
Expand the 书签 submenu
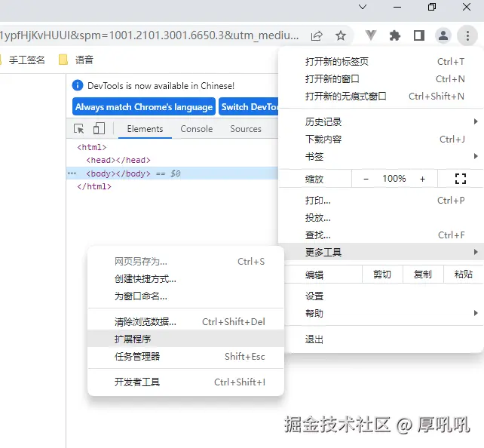381,156
